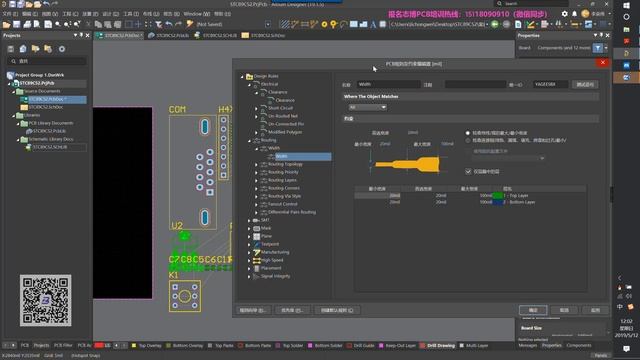
Task: Select STC89C52.SchDoc in Projects tree
Action: click(x=46, y=107)
